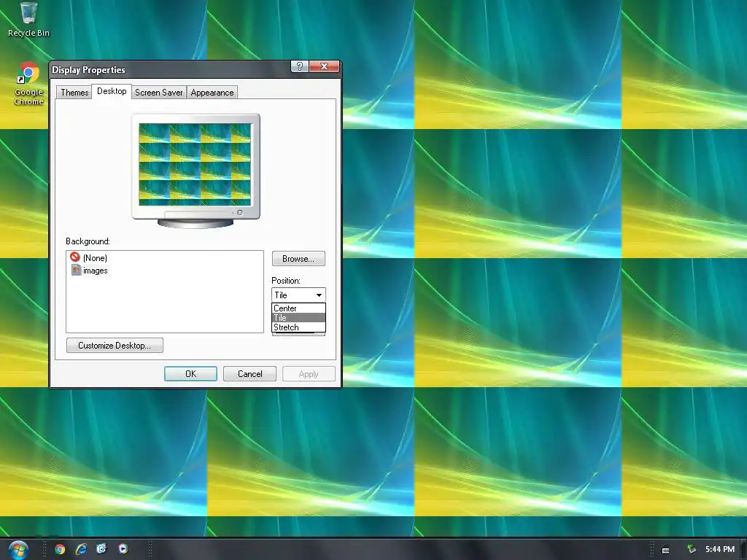
Task: Open the Screen Saver tab
Action: click(158, 93)
